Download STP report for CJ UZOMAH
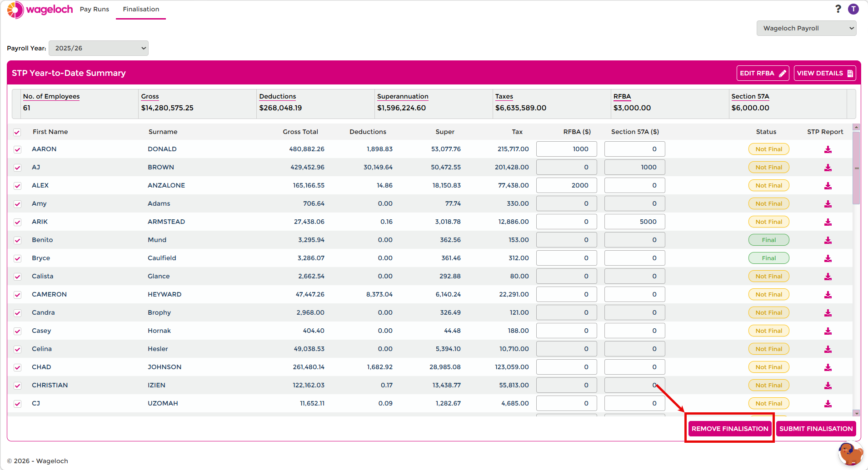Screen dimensions: 868x470 pos(828,404)
